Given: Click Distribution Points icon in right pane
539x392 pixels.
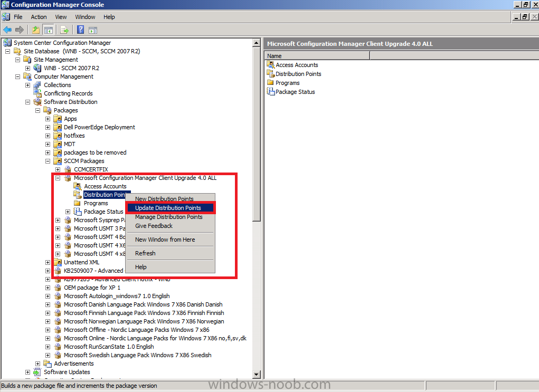Looking at the screenshot, I should point(270,73).
